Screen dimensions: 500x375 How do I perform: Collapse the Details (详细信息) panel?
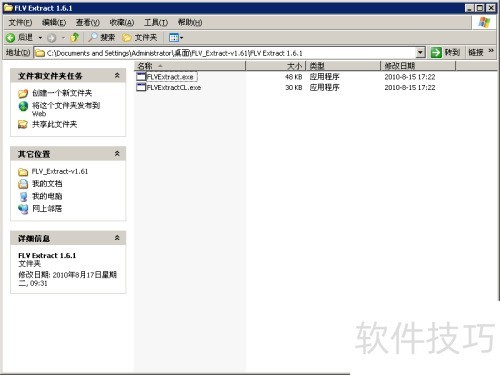coord(117,238)
